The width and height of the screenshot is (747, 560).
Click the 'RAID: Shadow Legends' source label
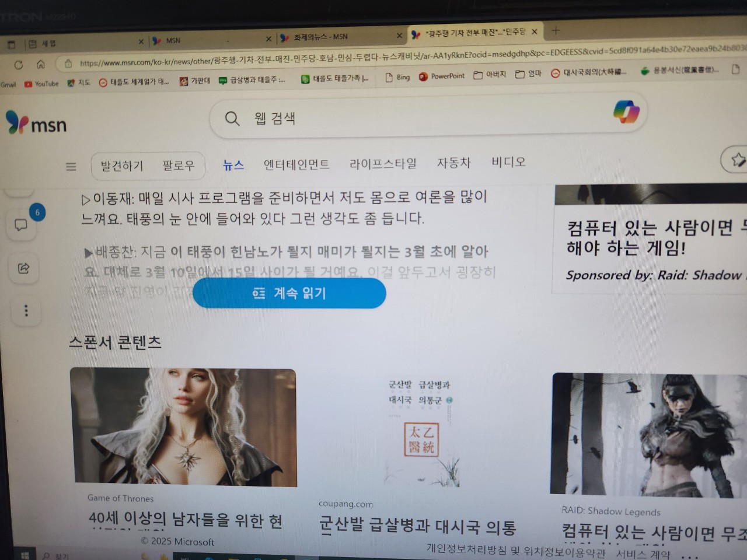click(611, 512)
